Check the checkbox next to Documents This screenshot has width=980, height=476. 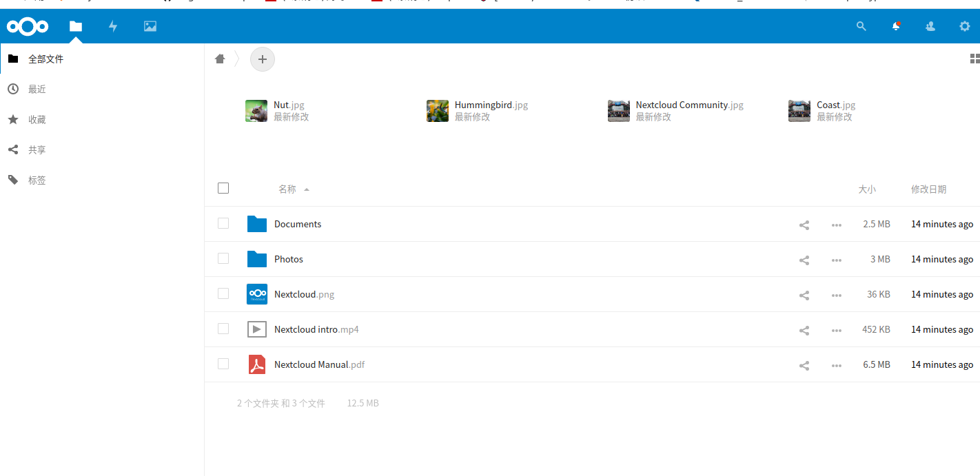pos(223,223)
